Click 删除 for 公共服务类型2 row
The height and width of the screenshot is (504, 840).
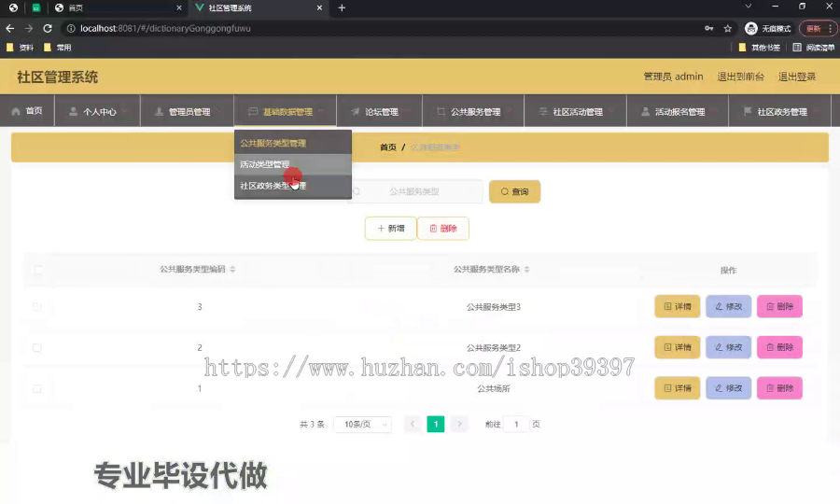tap(779, 347)
